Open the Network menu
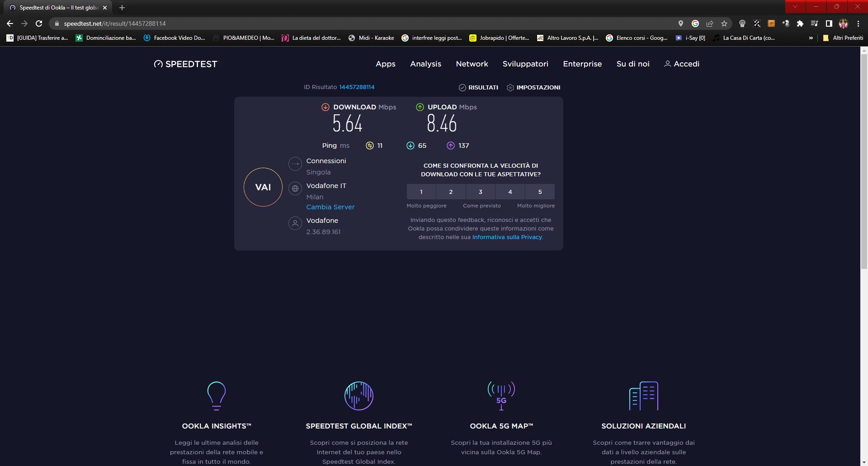 [x=472, y=64]
